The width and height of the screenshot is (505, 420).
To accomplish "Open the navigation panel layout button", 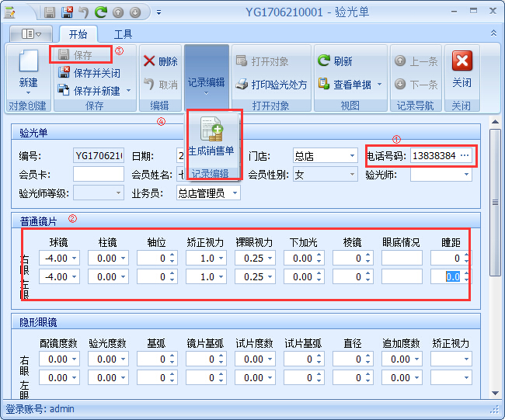I will click(31, 34).
